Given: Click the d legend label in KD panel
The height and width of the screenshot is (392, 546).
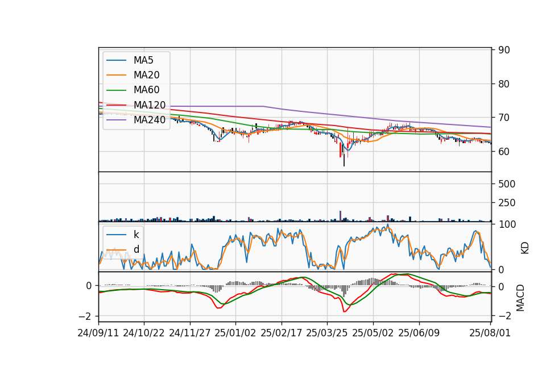Looking at the screenshot, I should pos(136,249).
